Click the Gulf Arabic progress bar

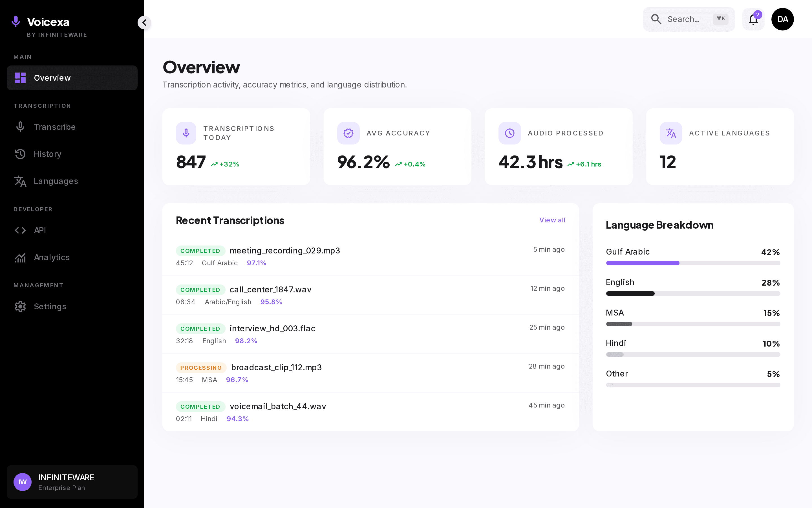tap(693, 263)
